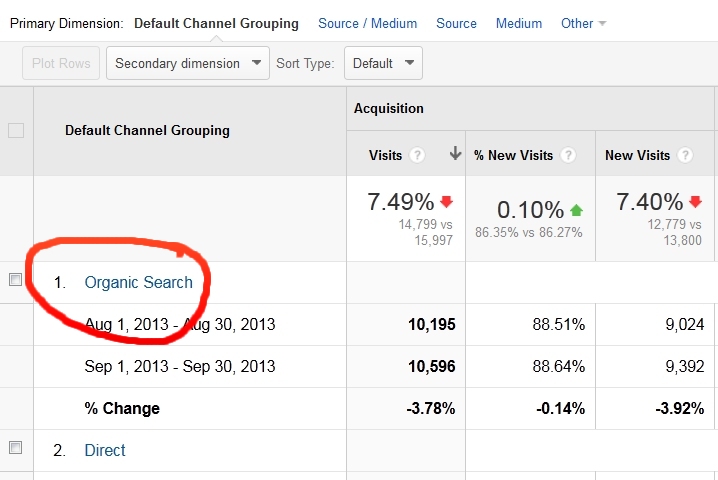The height and width of the screenshot is (480, 718).
Task: Click the 10,195 visits cell
Action: coord(432,325)
